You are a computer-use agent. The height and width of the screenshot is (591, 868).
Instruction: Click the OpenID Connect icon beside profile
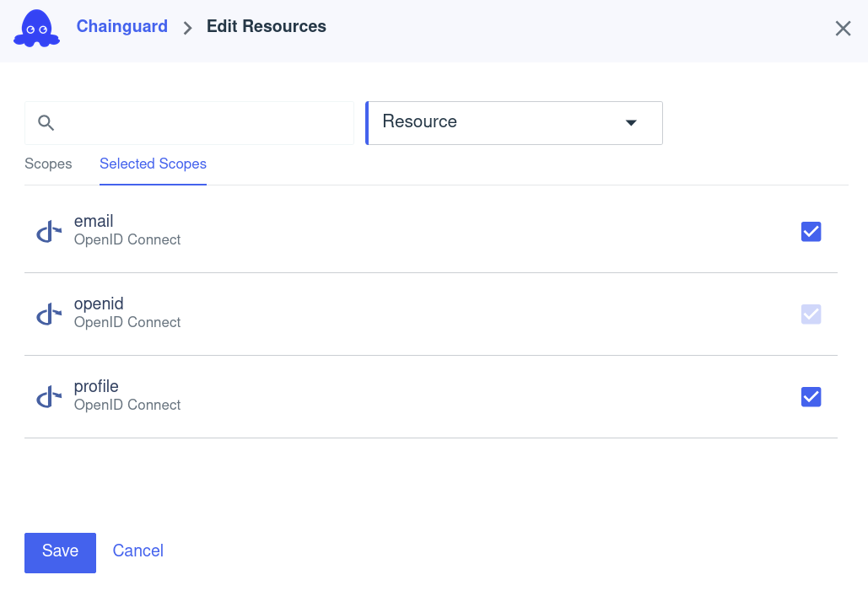tap(48, 395)
